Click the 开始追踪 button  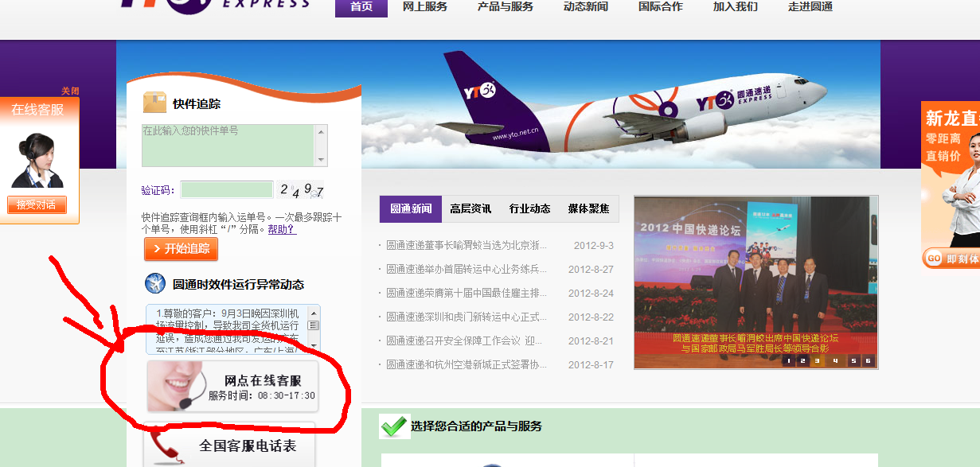[181, 249]
